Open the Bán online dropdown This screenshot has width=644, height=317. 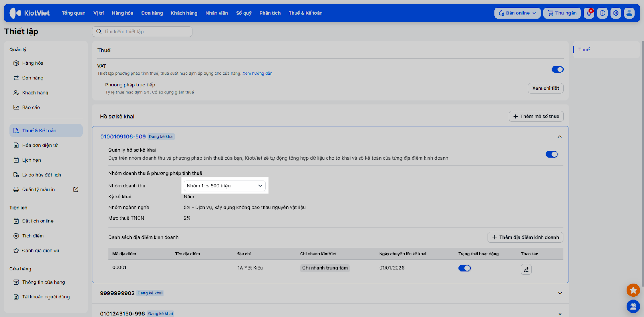coord(517,13)
